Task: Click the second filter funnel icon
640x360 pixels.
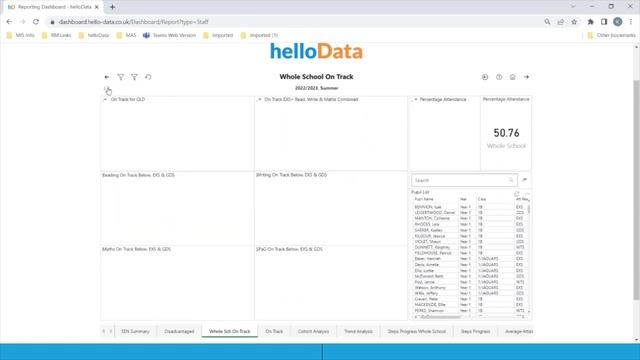Action: click(134, 77)
